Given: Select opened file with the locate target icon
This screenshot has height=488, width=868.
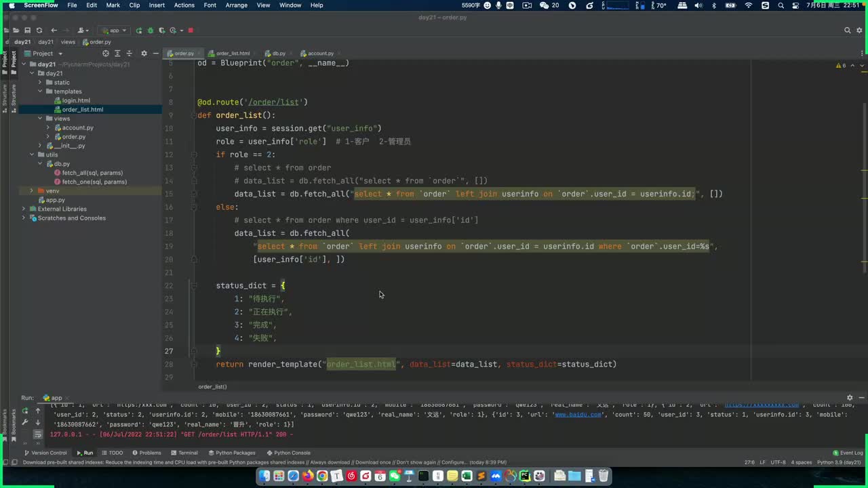Looking at the screenshot, I should (105, 54).
